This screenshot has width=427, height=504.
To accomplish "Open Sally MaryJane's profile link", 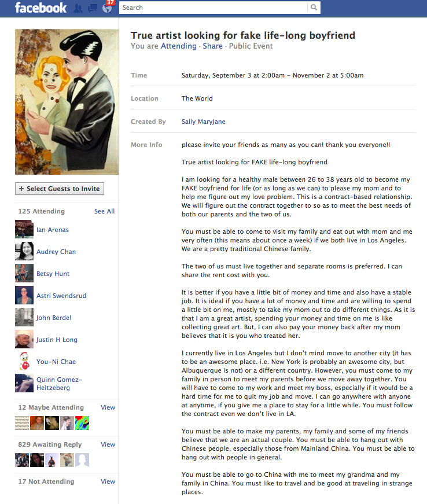I will [204, 122].
